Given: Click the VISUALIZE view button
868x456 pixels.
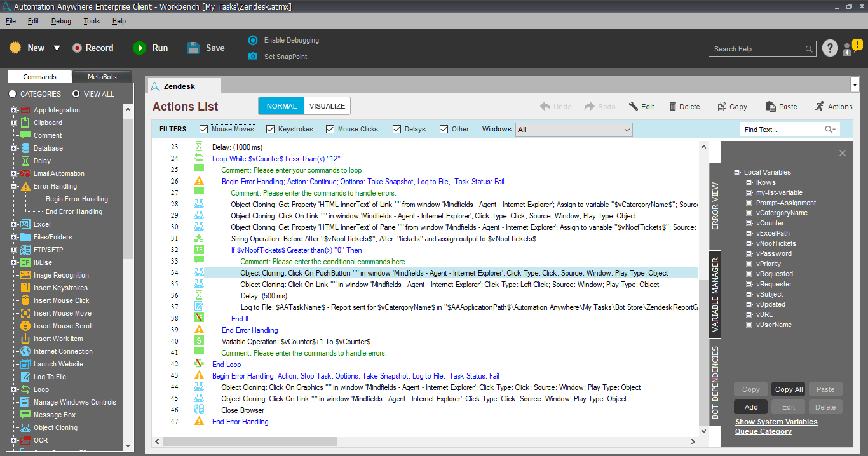Looking at the screenshot, I should [327, 106].
